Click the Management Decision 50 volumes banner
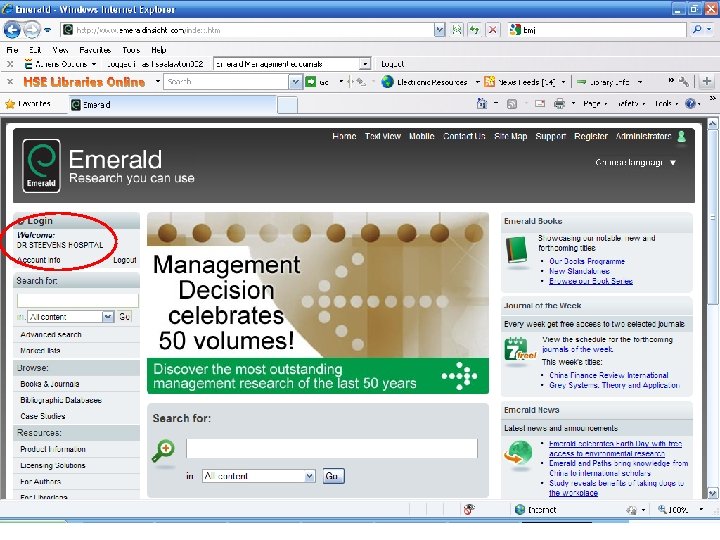Screen dimensions: 720x540 pyautogui.click(x=318, y=303)
